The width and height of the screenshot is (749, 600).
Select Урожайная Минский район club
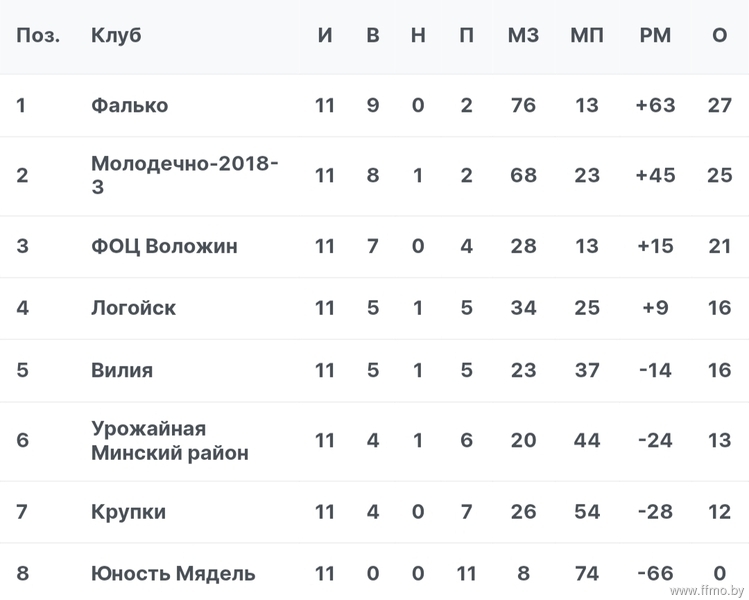point(170,440)
